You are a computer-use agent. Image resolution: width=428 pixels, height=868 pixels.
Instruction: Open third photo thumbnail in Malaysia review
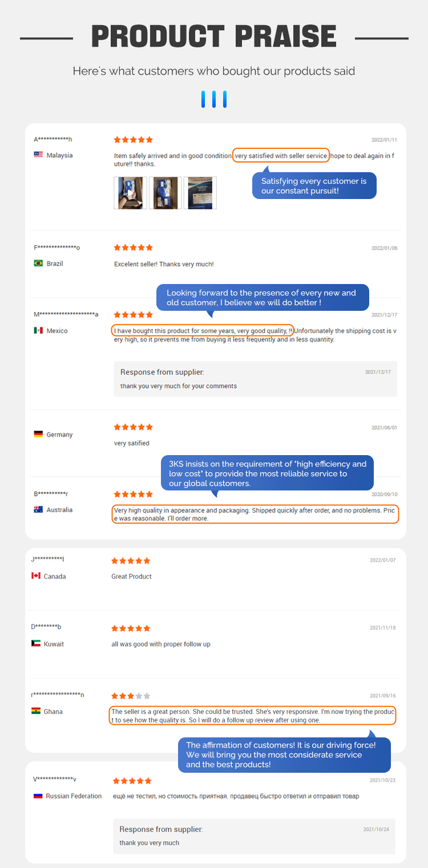(200, 193)
